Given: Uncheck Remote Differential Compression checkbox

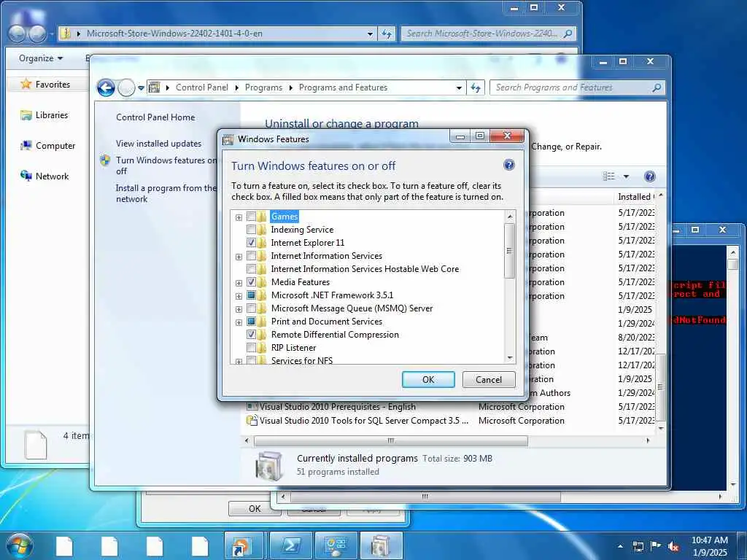Looking at the screenshot, I should [x=251, y=335].
